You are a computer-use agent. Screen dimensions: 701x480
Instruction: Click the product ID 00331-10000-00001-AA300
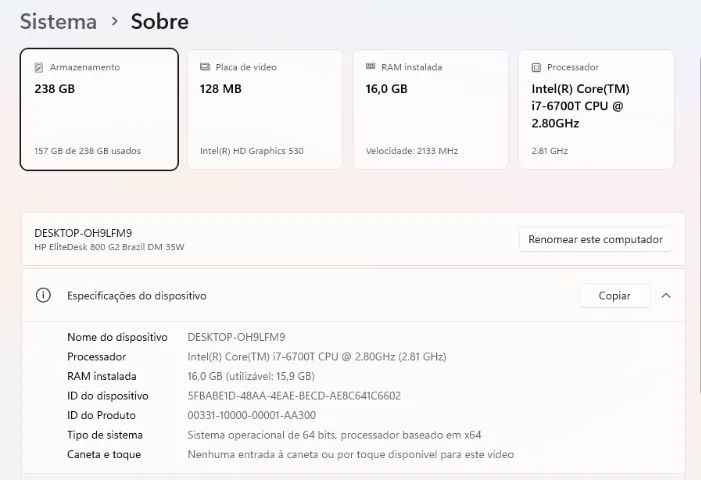(x=252, y=415)
